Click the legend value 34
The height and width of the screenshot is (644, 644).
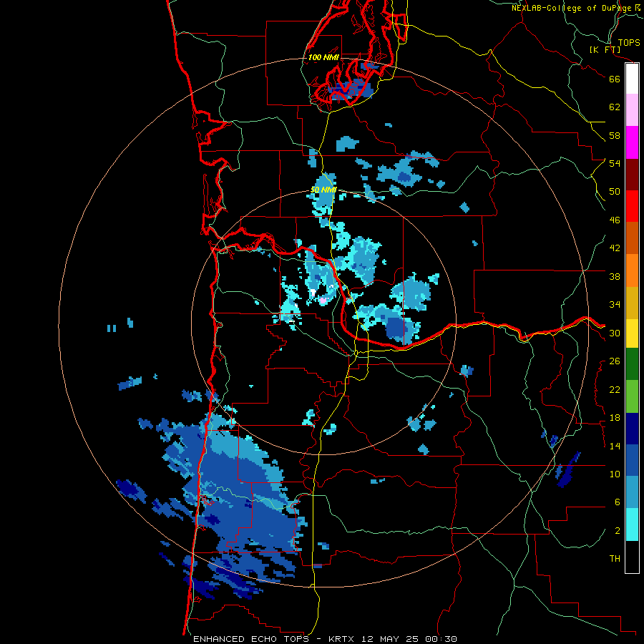point(615,305)
